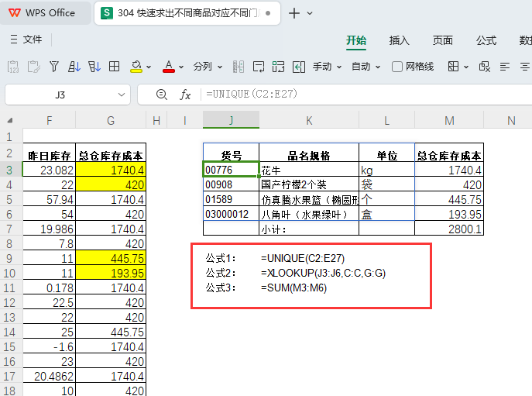Click the cell borders grid icon
The width and height of the screenshot is (532, 396).
114,66
